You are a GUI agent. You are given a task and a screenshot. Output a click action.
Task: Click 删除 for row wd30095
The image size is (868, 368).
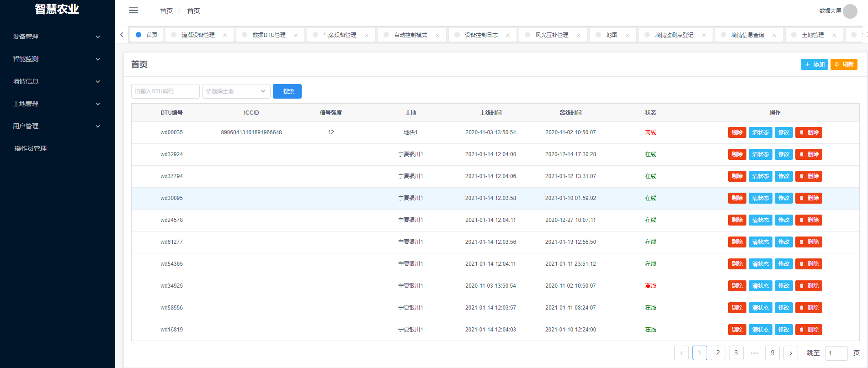click(x=809, y=198)
